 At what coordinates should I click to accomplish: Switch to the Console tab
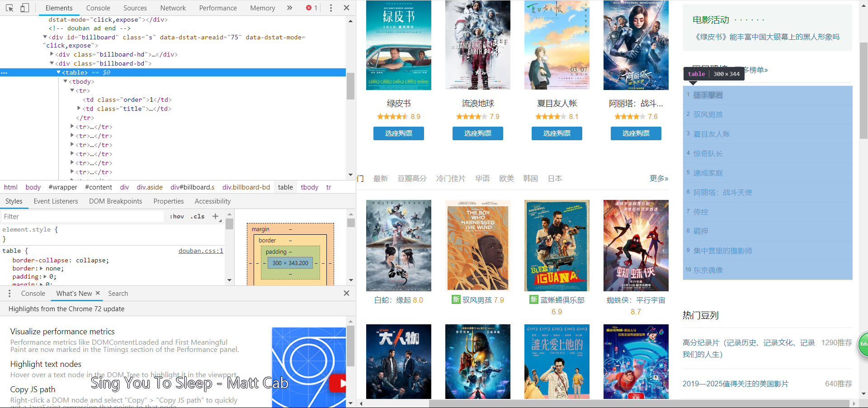[98, 8]
